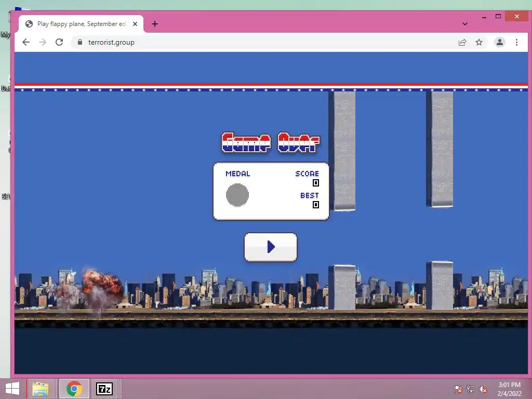
Task: Open the Windows Start menu
Action: (x=12, y=389)
